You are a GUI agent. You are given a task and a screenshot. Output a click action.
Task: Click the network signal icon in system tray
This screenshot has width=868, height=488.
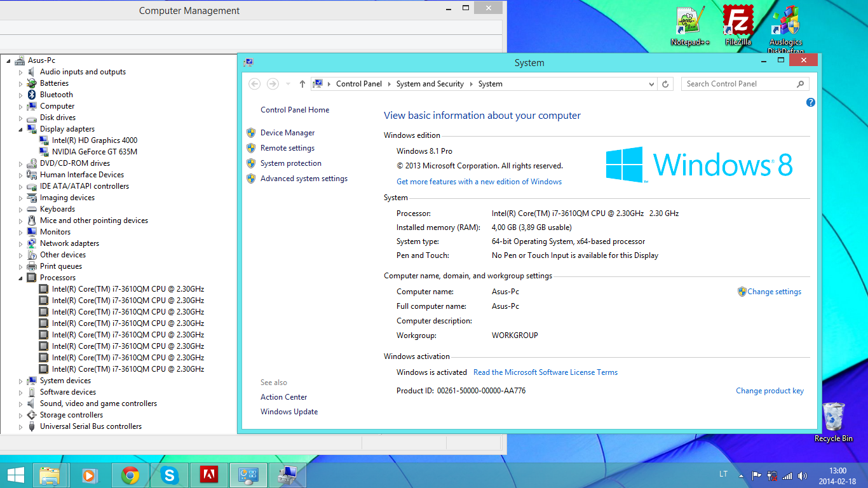click(x=787, y=475)
